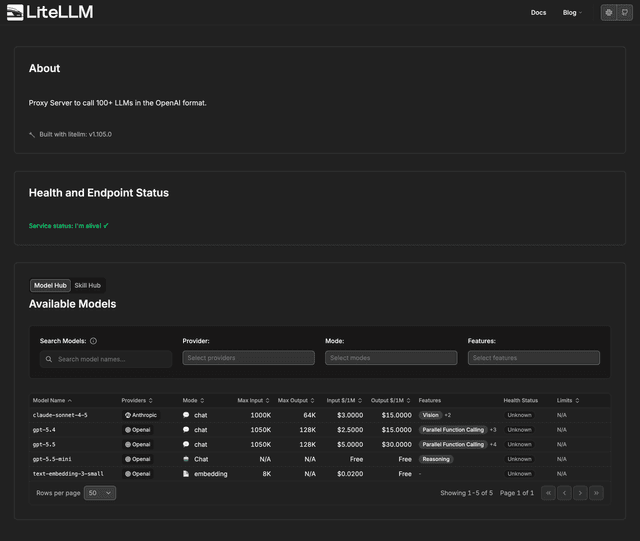Click the gpt-5.5 model name

(44, 445)
